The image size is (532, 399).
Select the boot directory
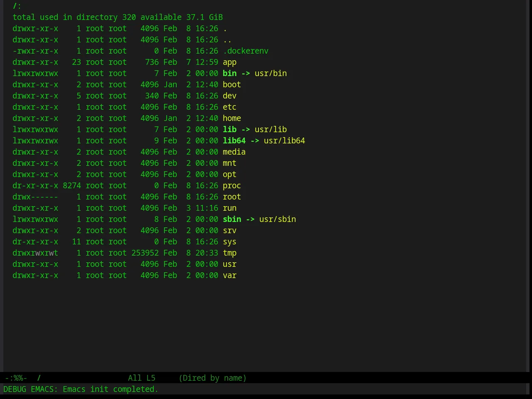[232, 85]
